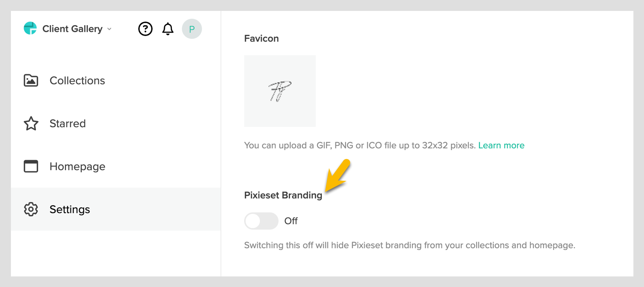Expand the Client Gallery chevron arrow

[109, 29]
